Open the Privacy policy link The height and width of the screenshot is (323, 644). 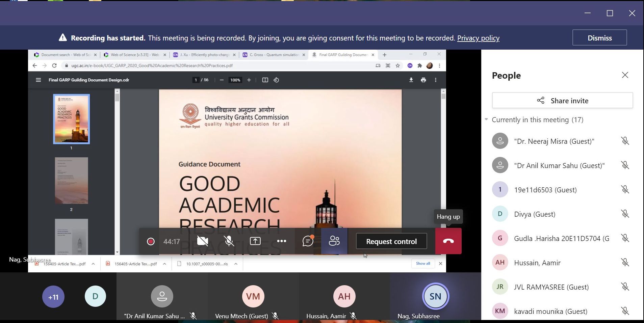click(x=478, y=38)
